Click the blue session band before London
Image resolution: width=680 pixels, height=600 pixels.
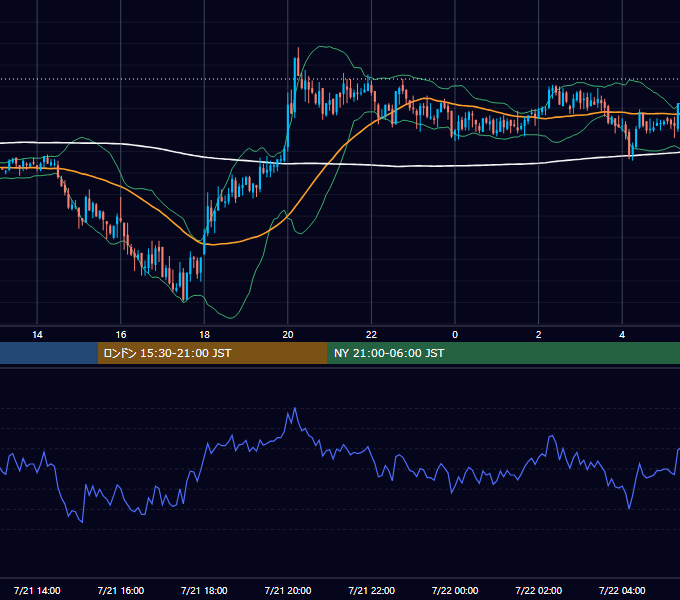pyautogui.click(x=49, y=353)
